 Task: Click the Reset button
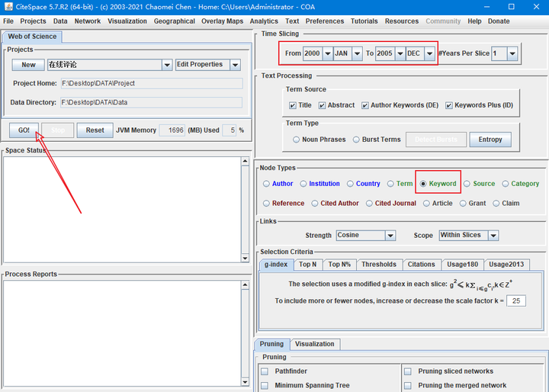[95, 130]
